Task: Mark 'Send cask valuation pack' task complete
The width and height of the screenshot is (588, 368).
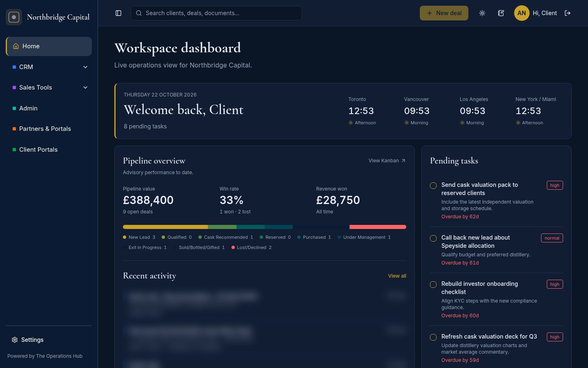Action: [x=433, y=186]
